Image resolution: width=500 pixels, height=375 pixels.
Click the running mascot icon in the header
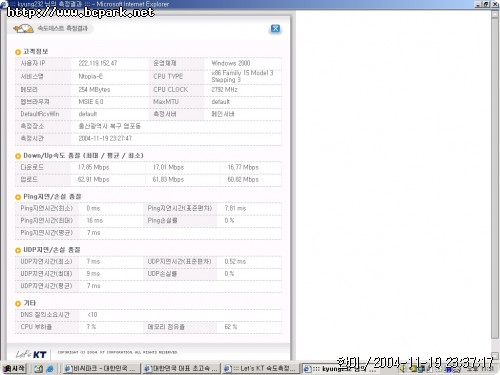click(23, 29)
